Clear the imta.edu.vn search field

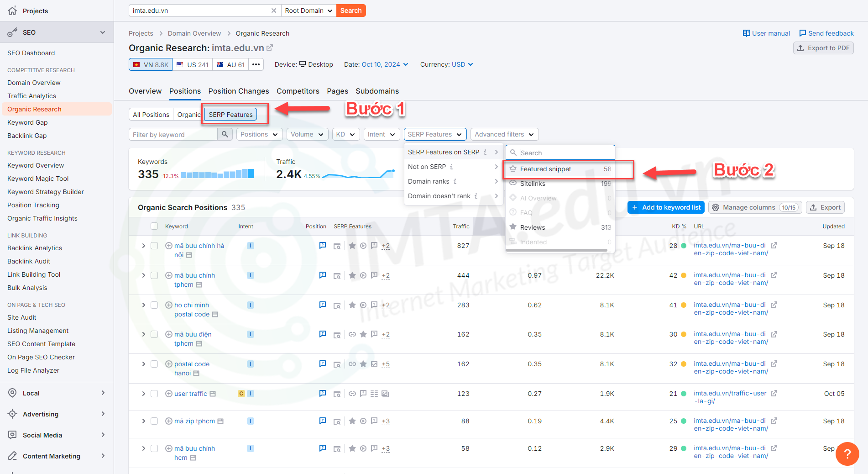[273, 11]
